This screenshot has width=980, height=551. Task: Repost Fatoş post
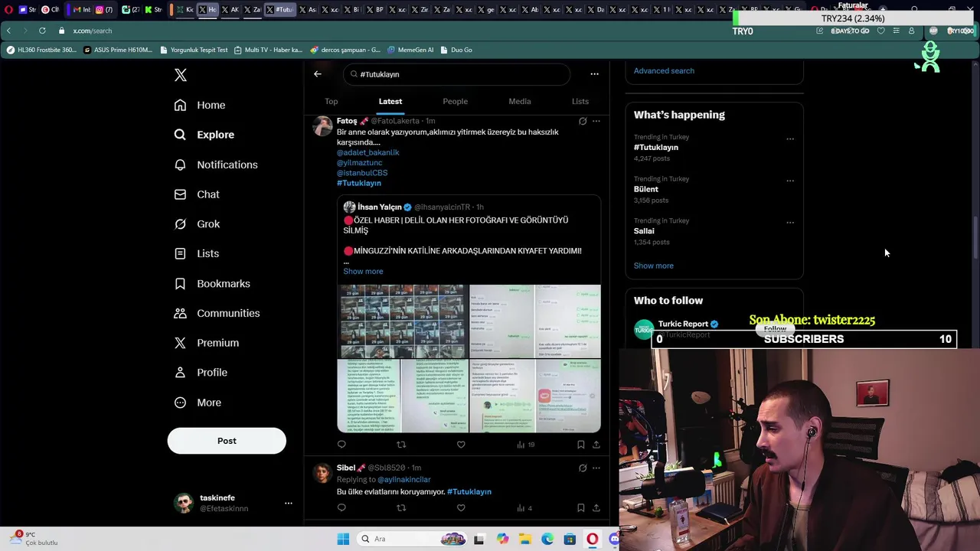coord(401,444)
